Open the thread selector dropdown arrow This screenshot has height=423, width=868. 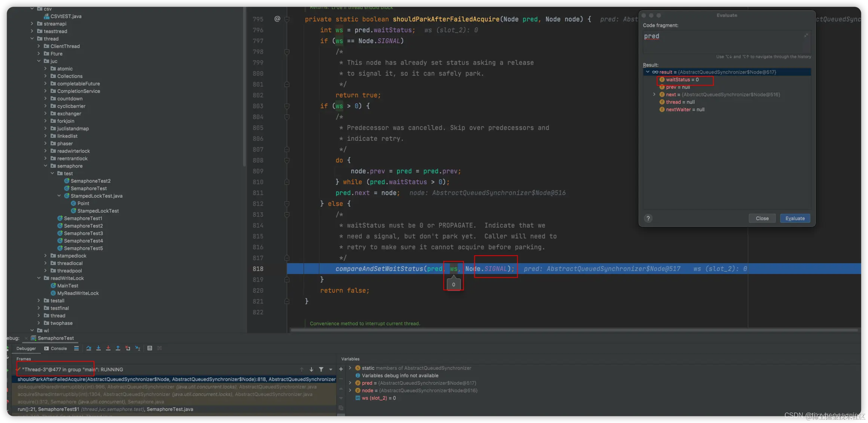(x=331, y=369)
